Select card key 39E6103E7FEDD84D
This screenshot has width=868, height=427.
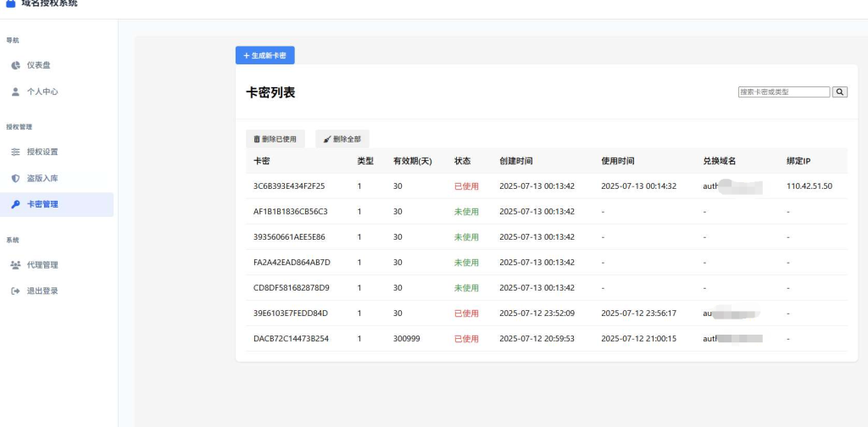291,313
